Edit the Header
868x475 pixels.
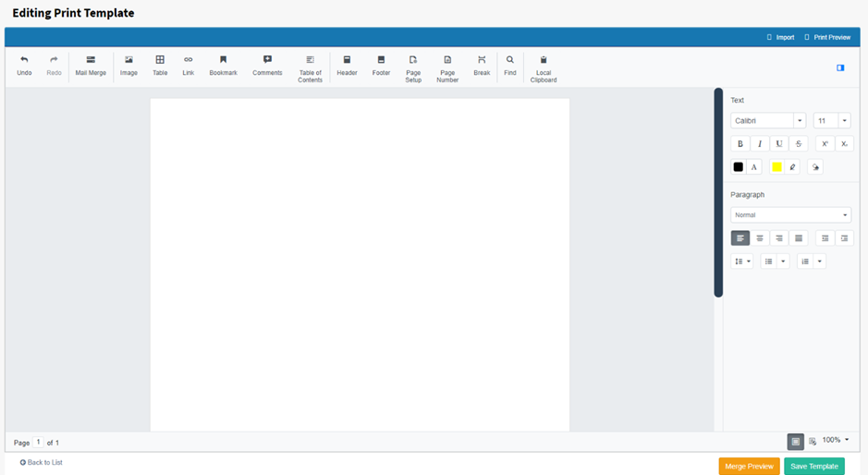pos(347,66)
